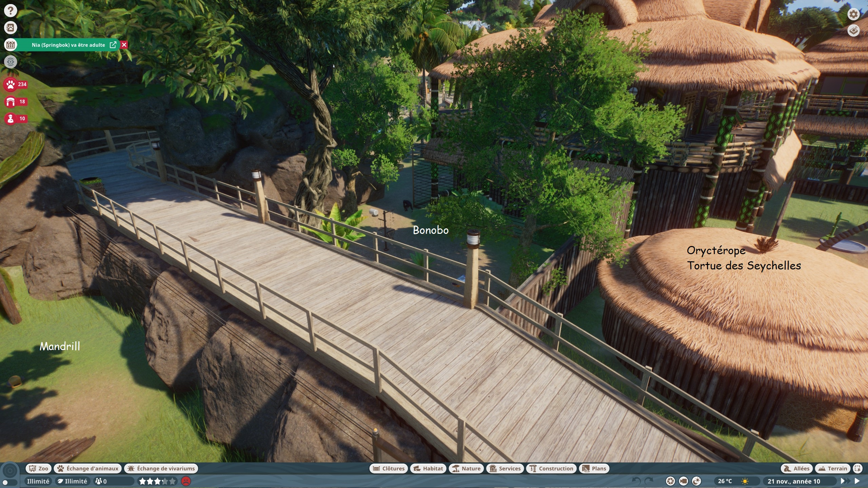This screenshot has width=868, height=488.
Task: Dismiss the Nia Springbok notification
Action: click(124, 45)
